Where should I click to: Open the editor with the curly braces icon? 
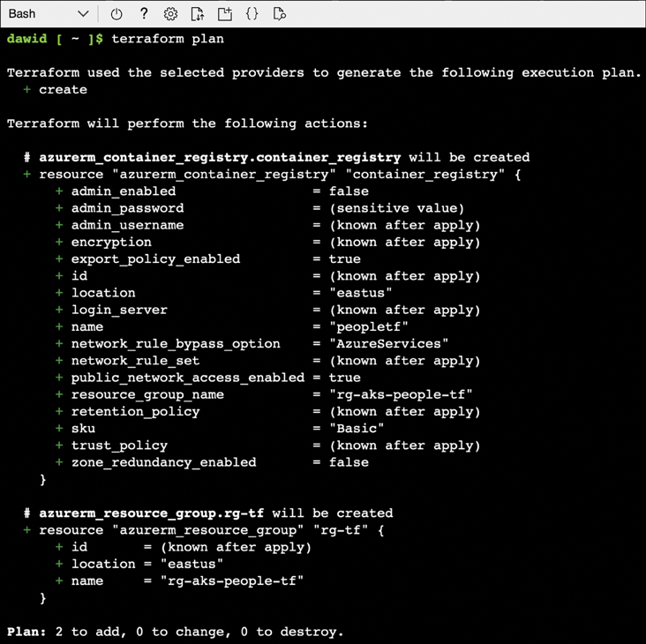click(252, 14)
